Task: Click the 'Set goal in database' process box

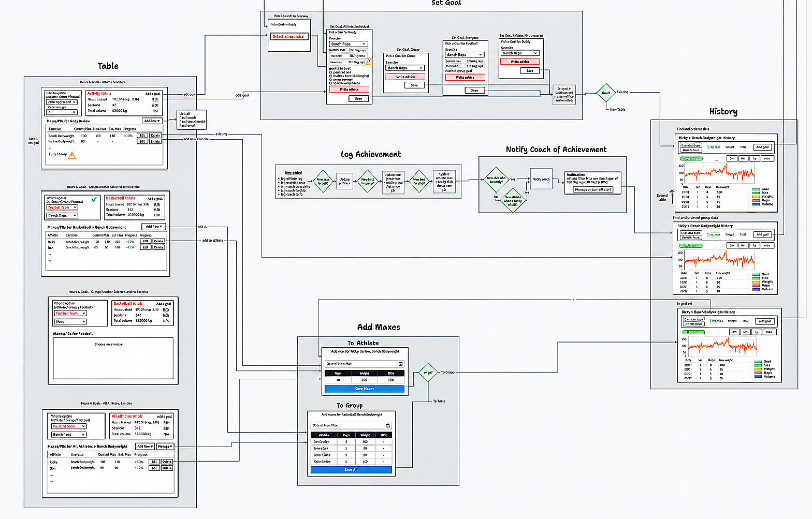Action: pyautogui.click(x=564, y=95)
